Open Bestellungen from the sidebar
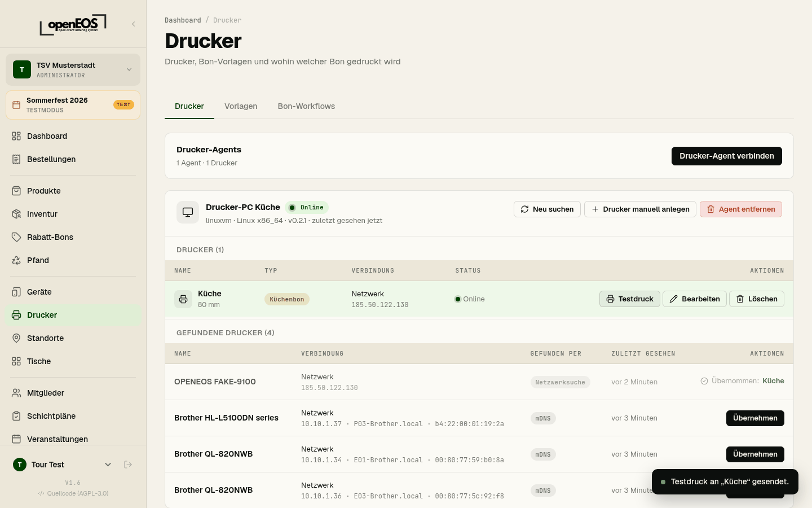Viewport: 812px width, 508px height. coord(73,159)
